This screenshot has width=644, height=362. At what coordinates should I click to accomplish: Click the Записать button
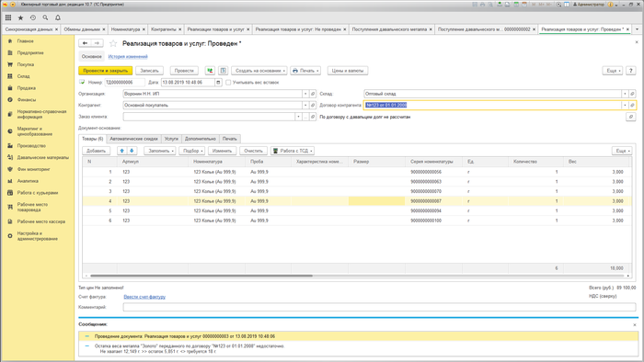[x=149, y=71]
